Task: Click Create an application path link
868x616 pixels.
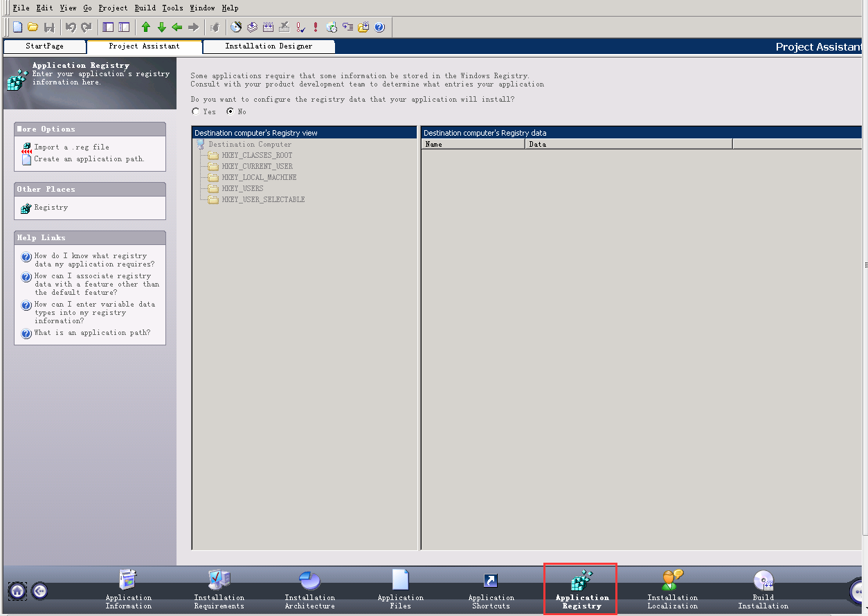Action: [89, 159]
